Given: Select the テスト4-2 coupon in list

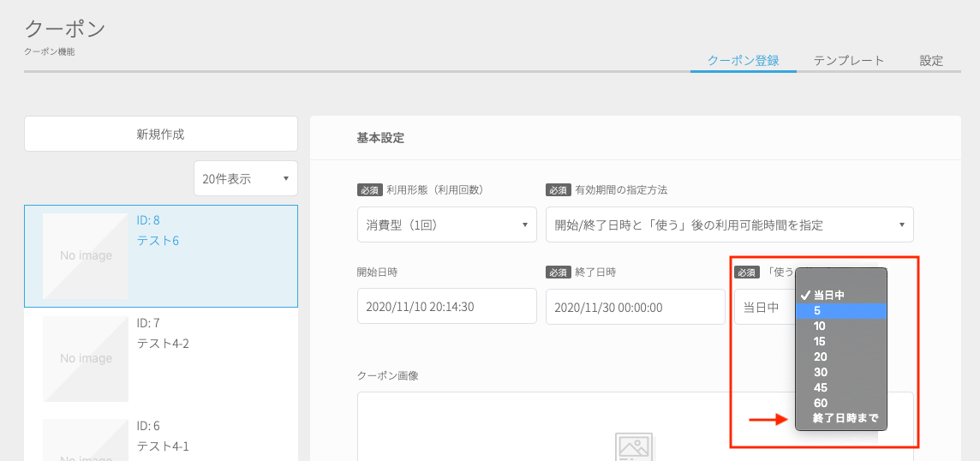Looking at the screenshot, I should pos(163,344).
